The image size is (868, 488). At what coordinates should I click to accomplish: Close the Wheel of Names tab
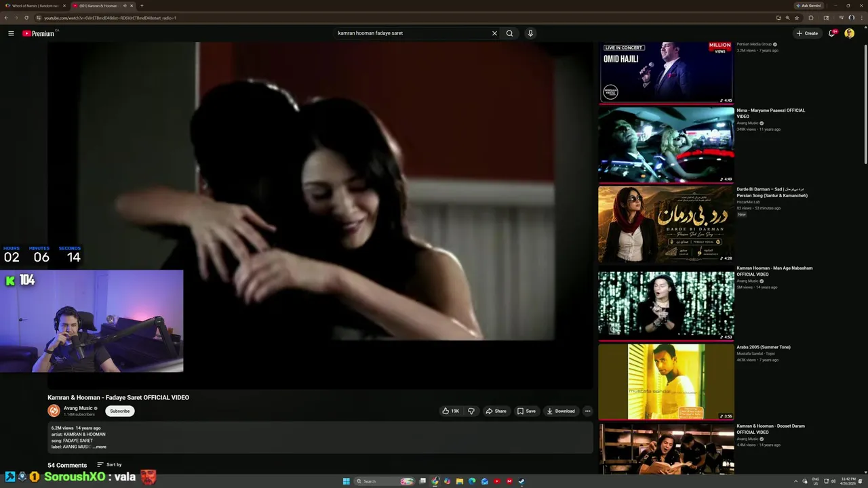pos(64,5)
